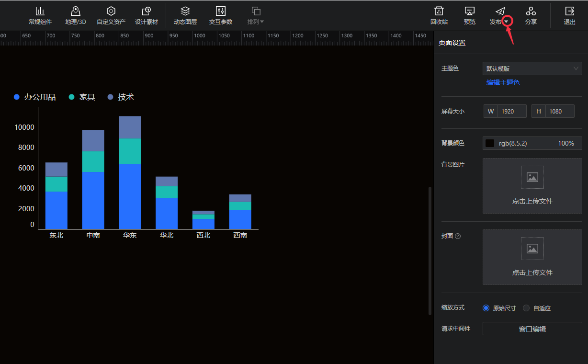588x364 pixels.
Task: Click the 自定义资产 custom assets icon
Action: pos(111,11)
